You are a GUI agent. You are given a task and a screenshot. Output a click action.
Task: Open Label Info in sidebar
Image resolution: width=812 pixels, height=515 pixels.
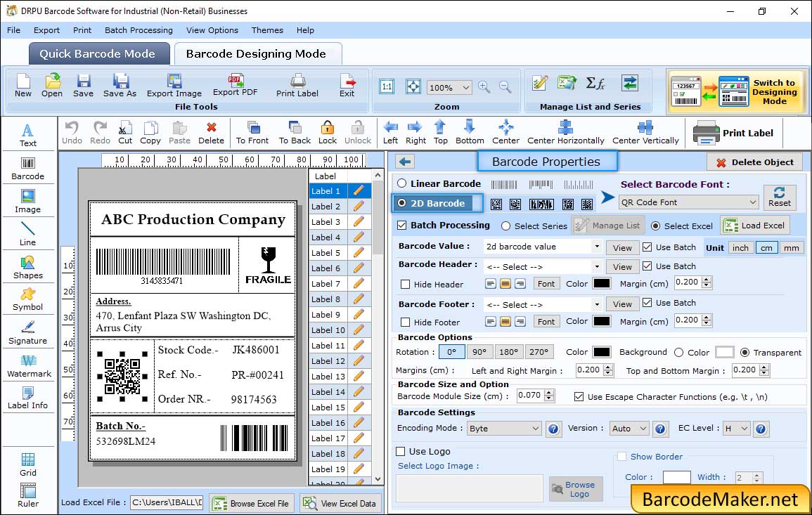pos(28,398)
